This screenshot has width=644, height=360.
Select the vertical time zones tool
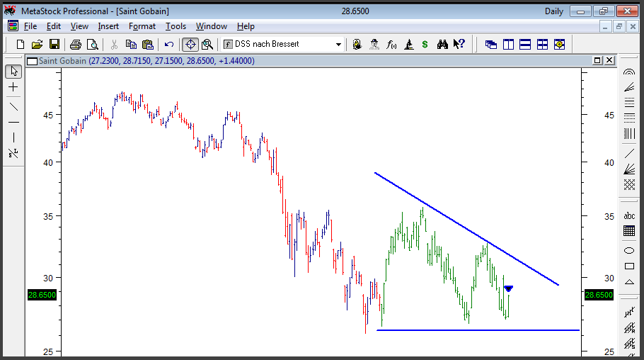(629, 133)
